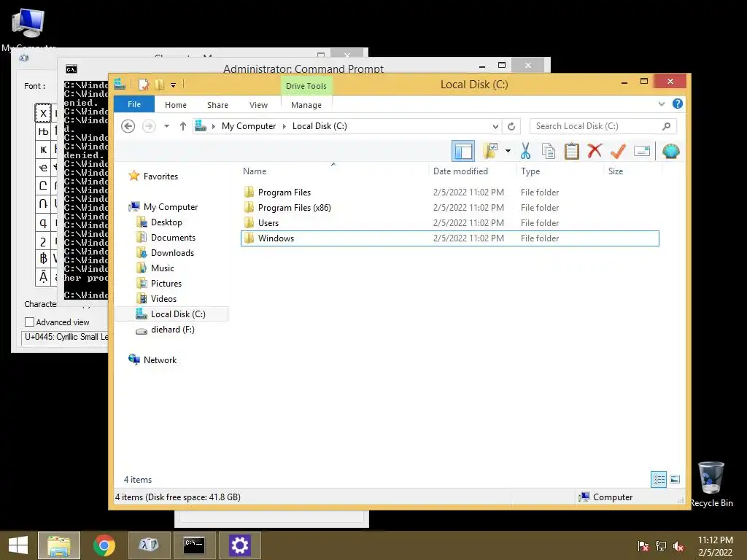Screen dimensions: 747x560
Task: Click the Action Center flag tray icon
Action: (x=643, y=545)
